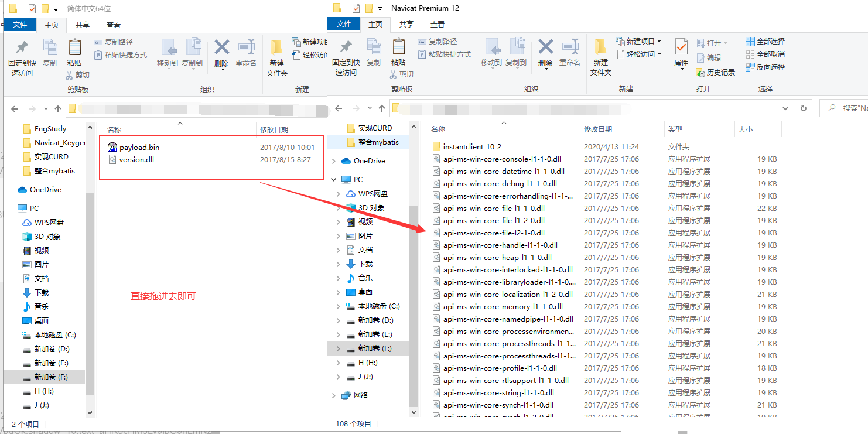Open quick access toolbar dropdown in Navicat title
The width and height of the screenshot is (868, 434).
pyautogui.click(x=380, y=8)
